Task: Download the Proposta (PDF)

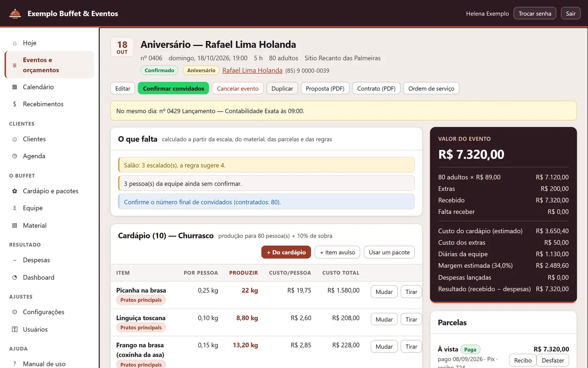Action: point(325,88)
